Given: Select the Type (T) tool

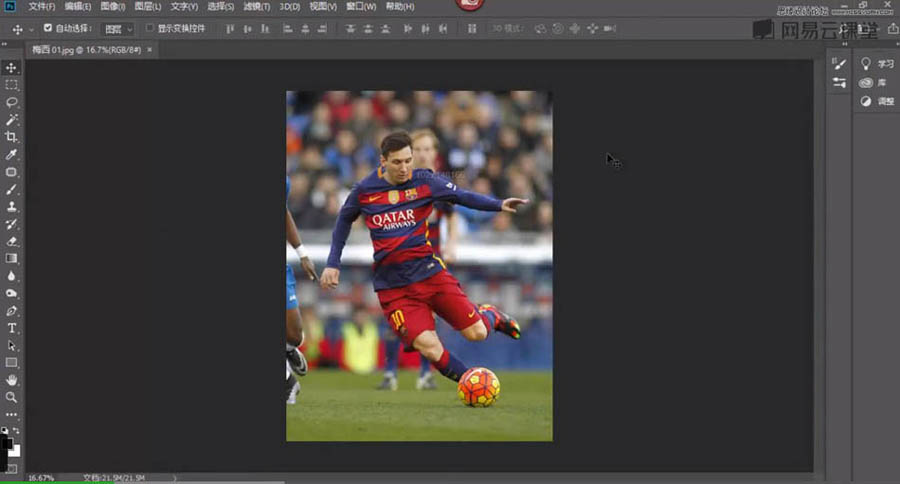Looking at the screenshot, I should pyautogui.click(x=12, y=328).
